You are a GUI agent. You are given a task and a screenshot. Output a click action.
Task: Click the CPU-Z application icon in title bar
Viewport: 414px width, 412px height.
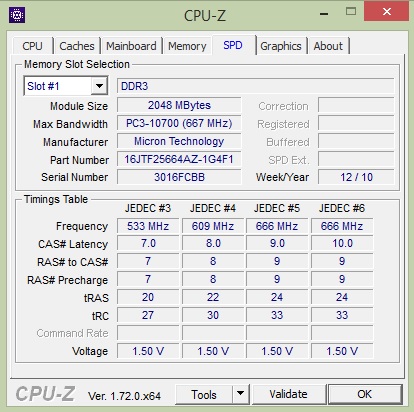coord(17,15)
